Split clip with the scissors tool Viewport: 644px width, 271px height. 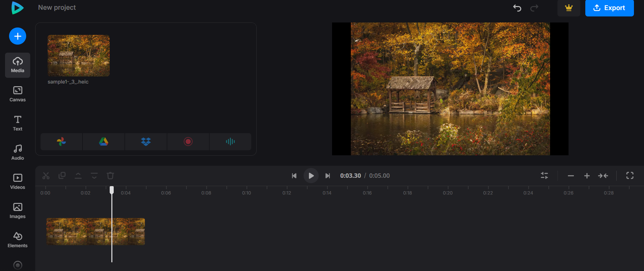pos(46,176)
